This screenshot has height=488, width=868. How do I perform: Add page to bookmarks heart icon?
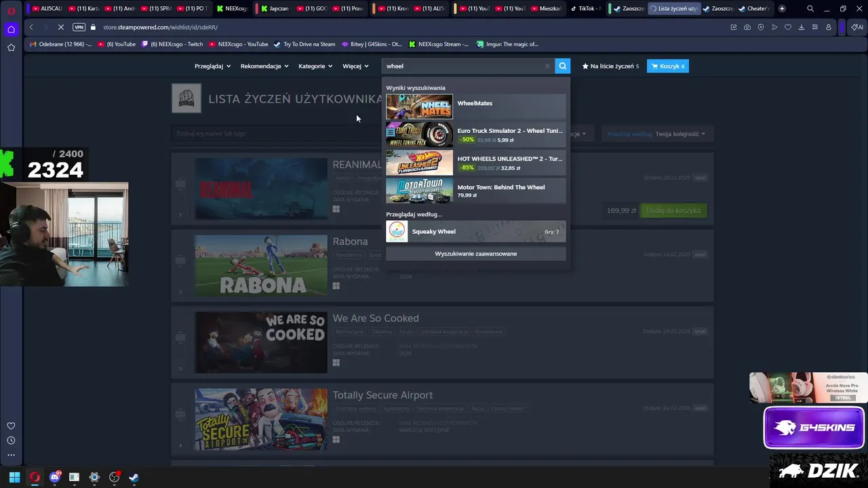[788, 27]
